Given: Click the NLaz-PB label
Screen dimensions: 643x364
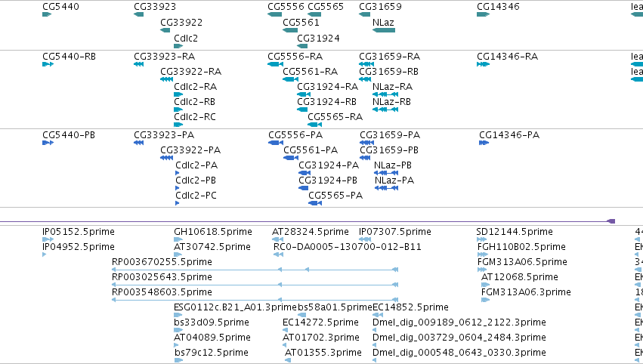Looking at the screenshot, I should coord(393,165).
